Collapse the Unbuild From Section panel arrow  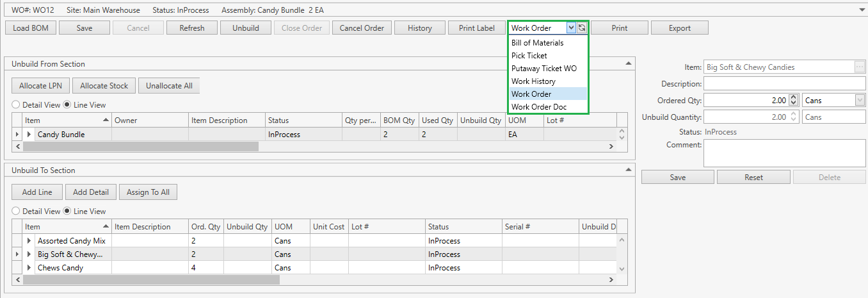click(x=627, y=63)
